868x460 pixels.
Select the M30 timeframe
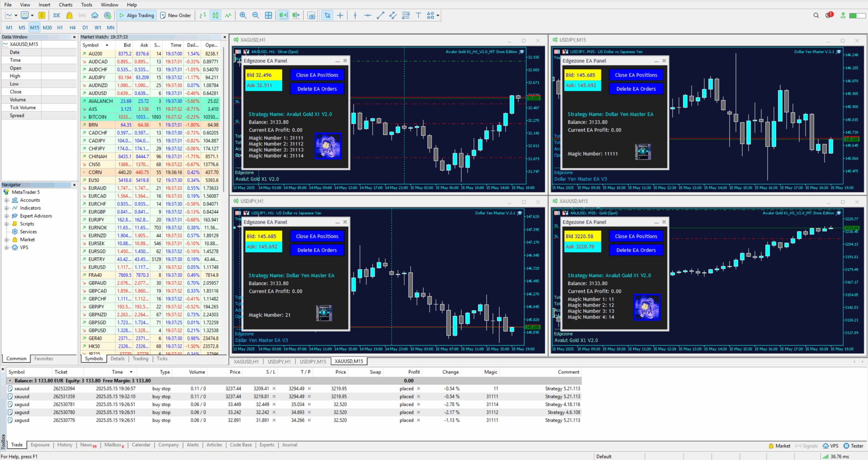tap(47, 28)
